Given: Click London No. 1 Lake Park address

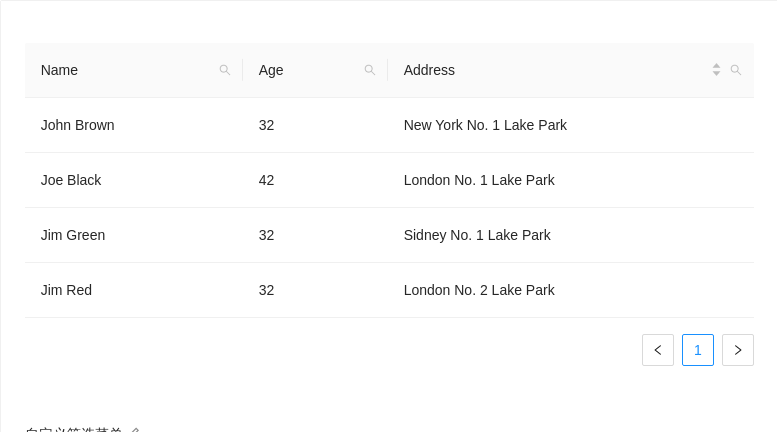Looking at the screenshot, I should coord(479,180).
